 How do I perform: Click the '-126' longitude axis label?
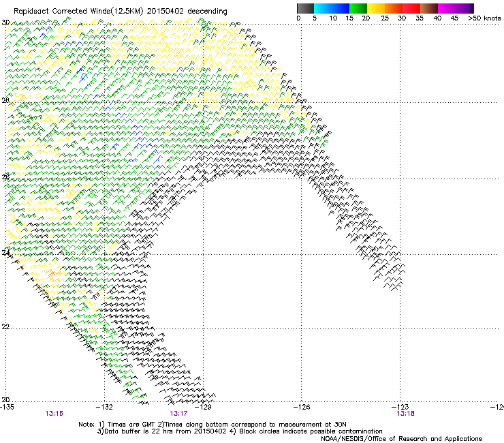tap(302, 407)
